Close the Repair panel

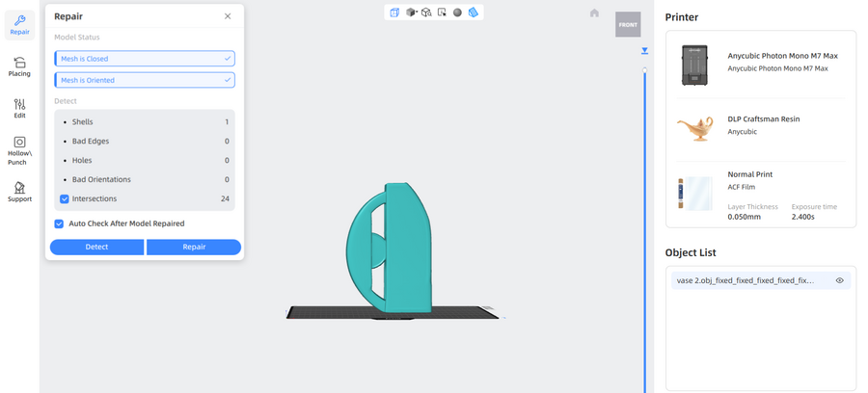[228, 16]
